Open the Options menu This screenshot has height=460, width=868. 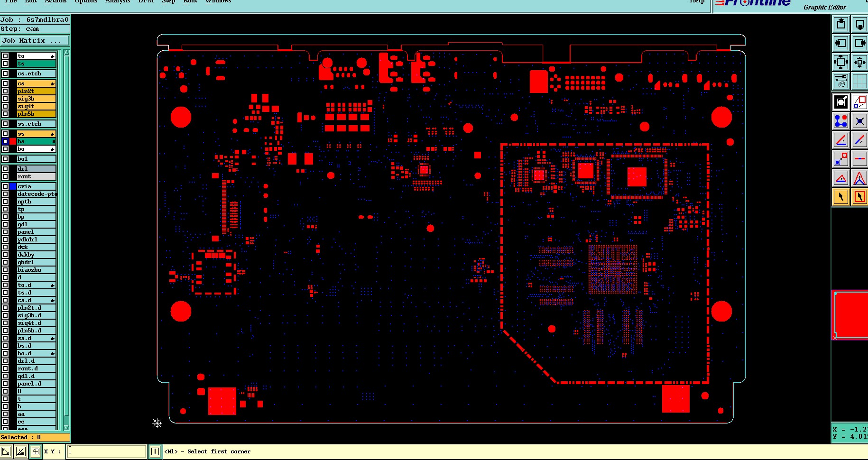click(x=86, y=1)
